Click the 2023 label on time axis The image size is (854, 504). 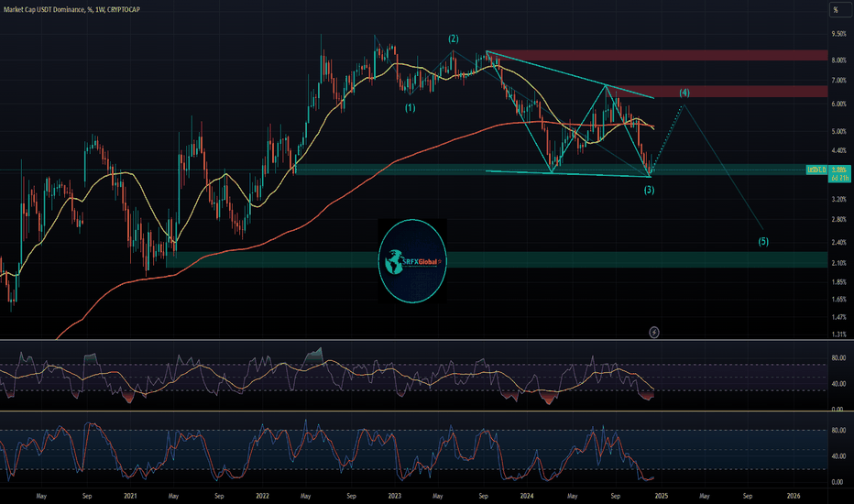tap(395, 496)
